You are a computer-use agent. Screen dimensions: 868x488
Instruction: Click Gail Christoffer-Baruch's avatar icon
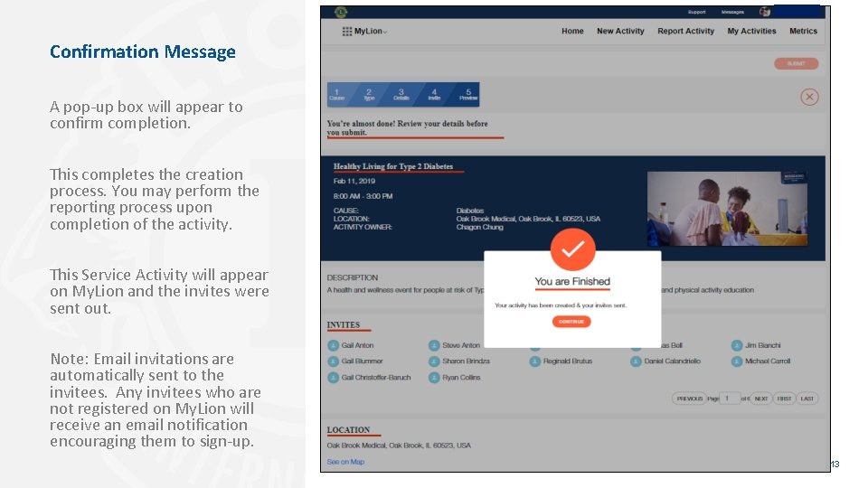point(334,378)
